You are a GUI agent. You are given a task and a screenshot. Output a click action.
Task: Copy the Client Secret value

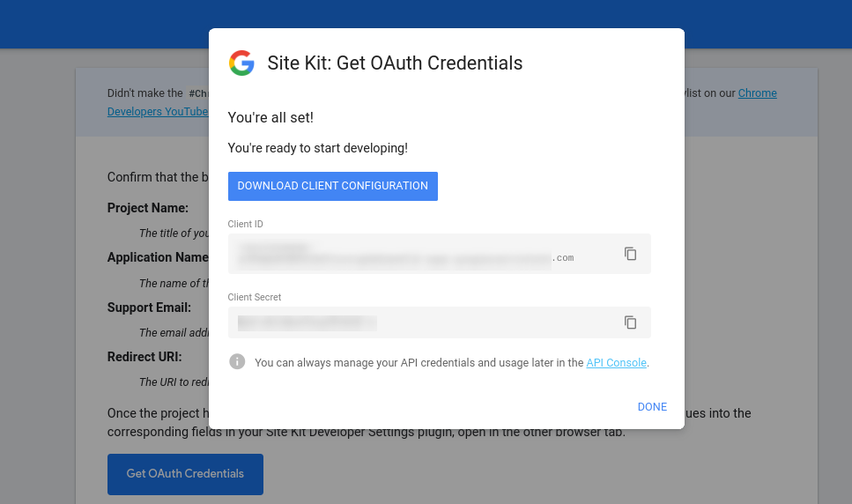pos(630,322)
